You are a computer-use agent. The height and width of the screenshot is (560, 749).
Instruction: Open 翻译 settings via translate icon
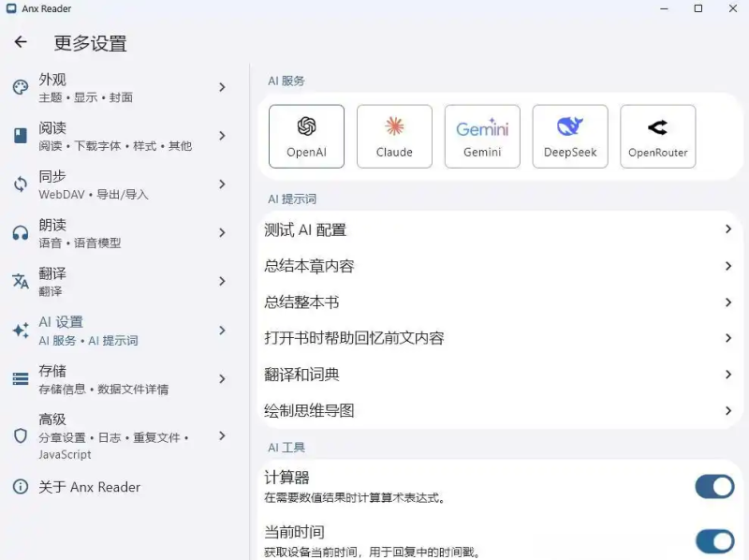coord(20,280)
